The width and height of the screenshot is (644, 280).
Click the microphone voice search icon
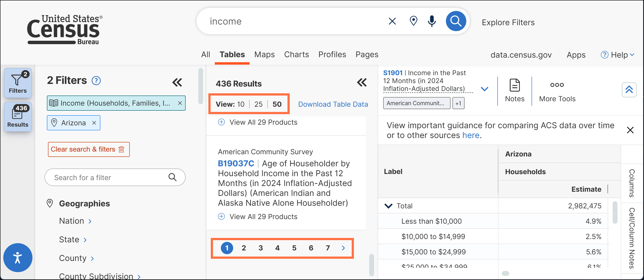431,21
